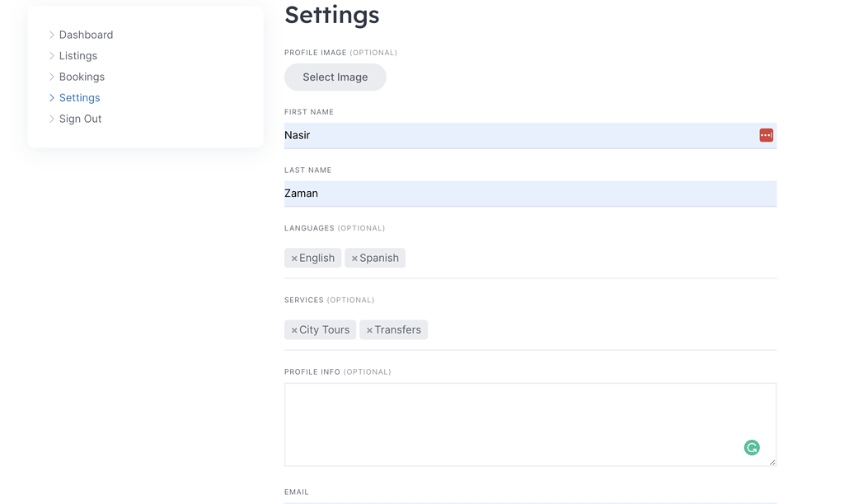Select Settings in the sidebar menu

[x=79, y=97]
